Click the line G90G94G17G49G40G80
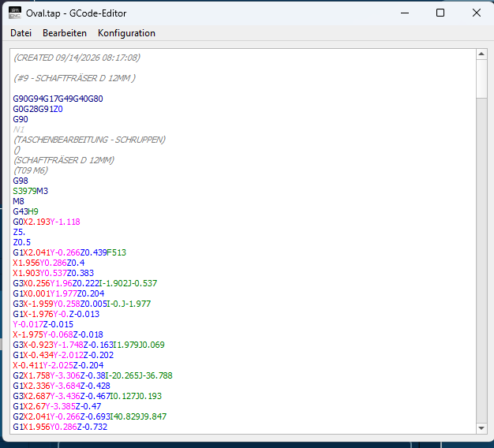 coord(58,99)
